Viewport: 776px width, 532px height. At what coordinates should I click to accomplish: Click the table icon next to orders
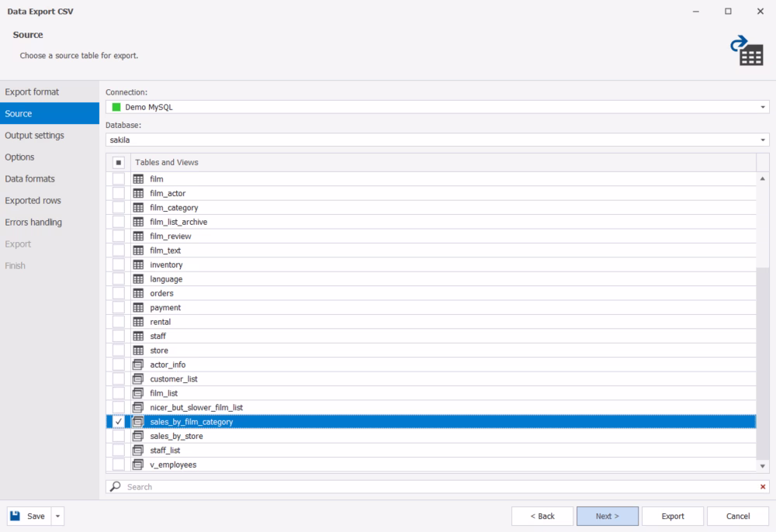(138, 293)
